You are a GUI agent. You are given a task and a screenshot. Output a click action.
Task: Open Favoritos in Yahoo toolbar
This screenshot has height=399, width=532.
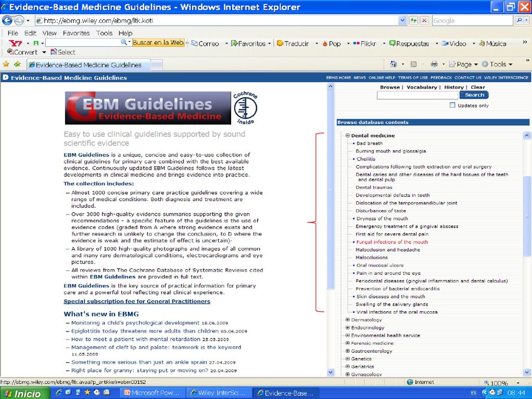click(248, 44)
